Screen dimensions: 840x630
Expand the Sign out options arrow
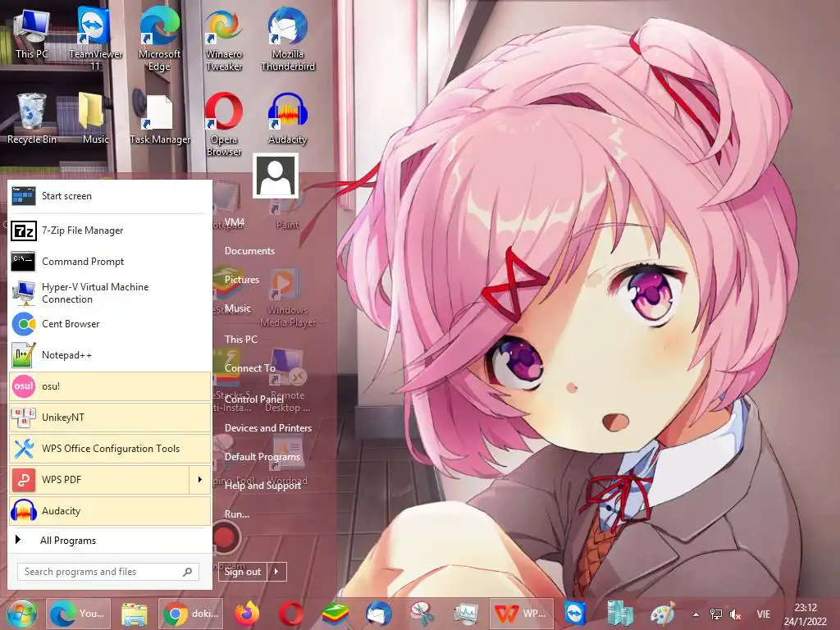coord(276,572)
